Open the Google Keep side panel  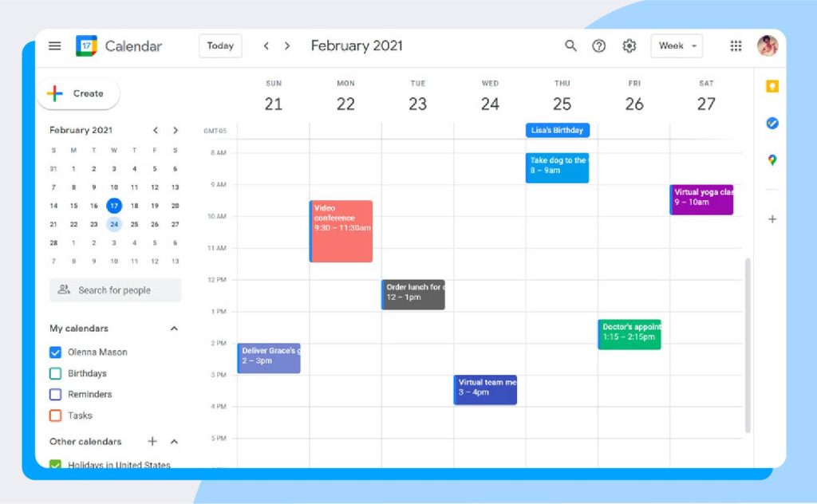pyautogui.click(x=771, y=86)
